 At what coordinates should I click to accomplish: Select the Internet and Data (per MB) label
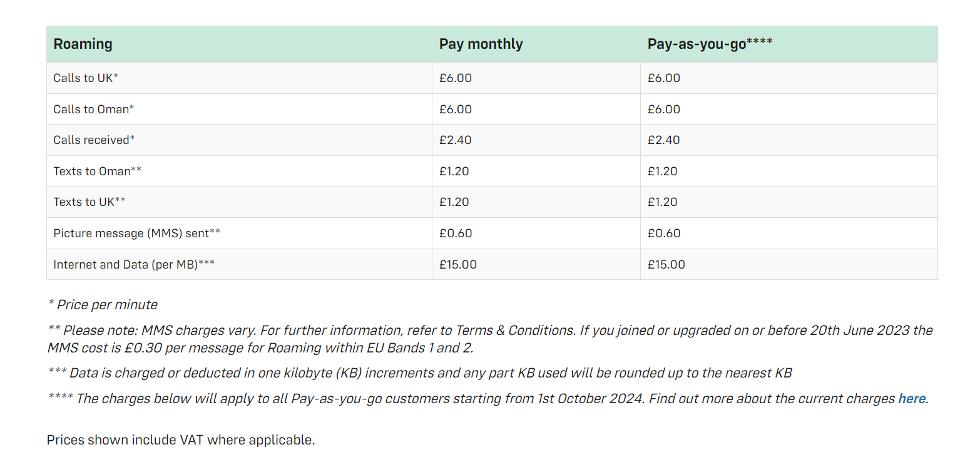[134, 265]
